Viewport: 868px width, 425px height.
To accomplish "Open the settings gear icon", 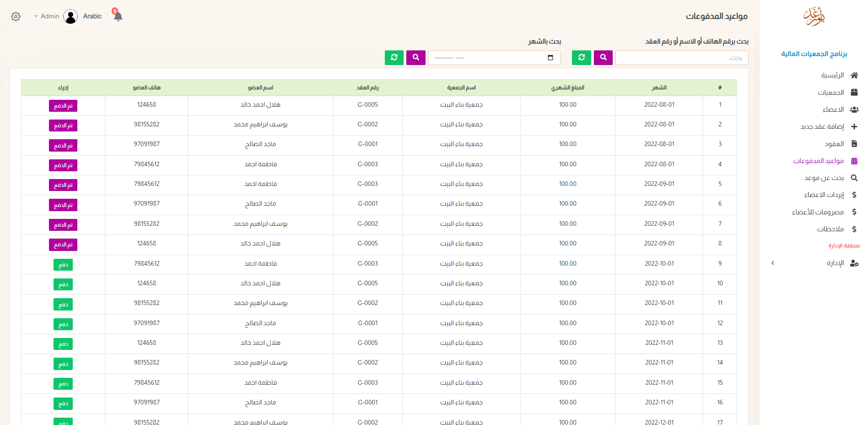I will tap(16, 16).
